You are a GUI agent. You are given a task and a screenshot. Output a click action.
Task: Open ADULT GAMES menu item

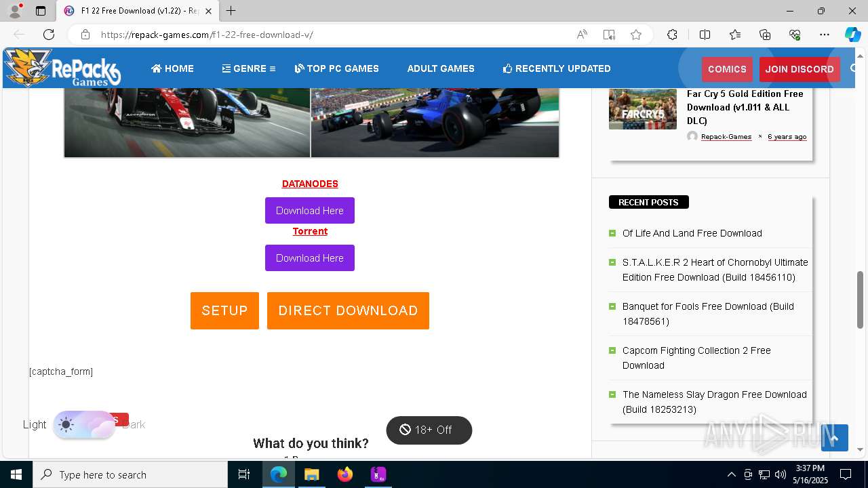pos(441,68)
